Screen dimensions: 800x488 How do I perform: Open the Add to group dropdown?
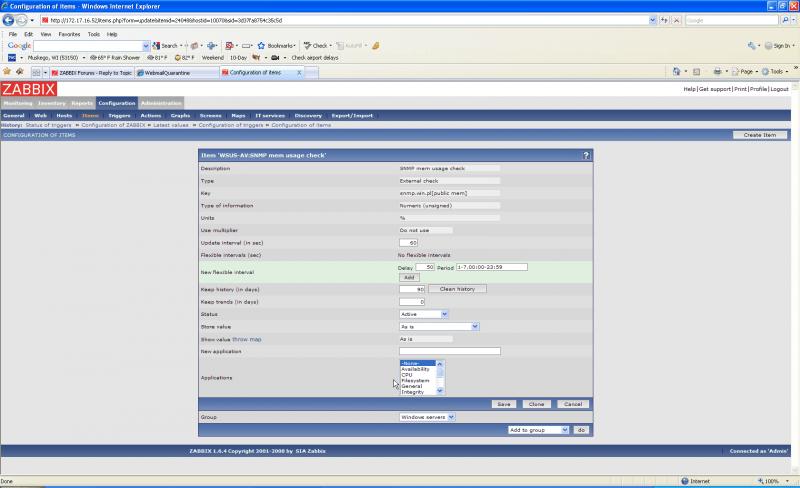538,429
